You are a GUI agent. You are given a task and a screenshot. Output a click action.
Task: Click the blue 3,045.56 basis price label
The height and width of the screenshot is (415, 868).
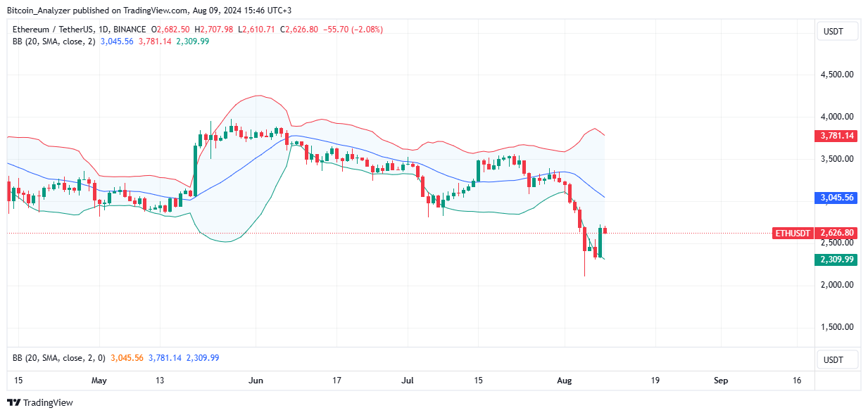(837, 198)
